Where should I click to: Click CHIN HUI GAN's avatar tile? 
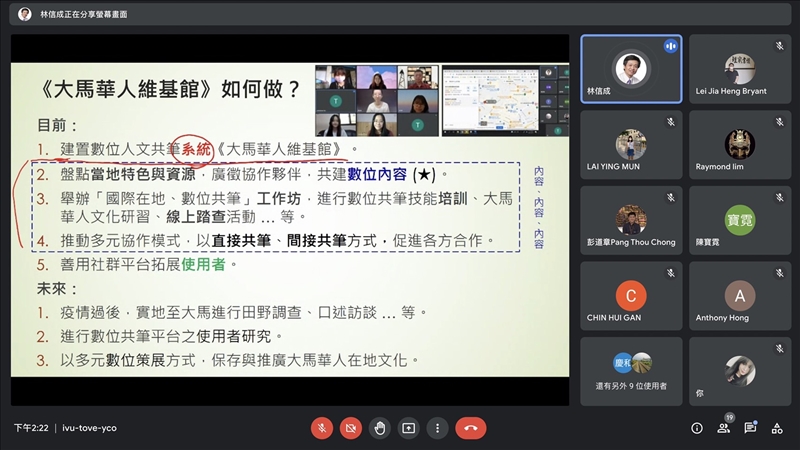(x=630, y=296)
